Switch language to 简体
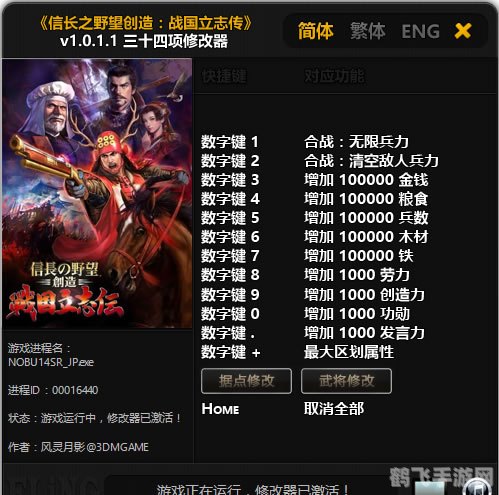499x495 pixels. [x=315, y=31]
